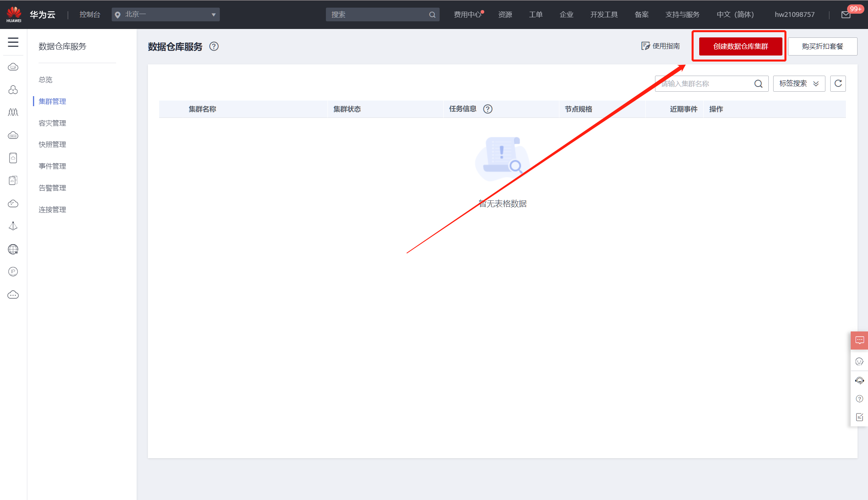The width and height of the screenshot is (868, 500).
Task: Click the 任务信息 help question icon
Action: 487,109
